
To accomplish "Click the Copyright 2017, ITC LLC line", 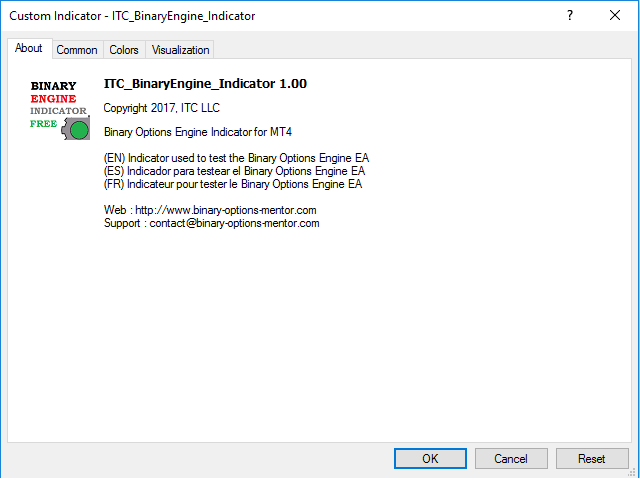I will click(x=162, y=108).
